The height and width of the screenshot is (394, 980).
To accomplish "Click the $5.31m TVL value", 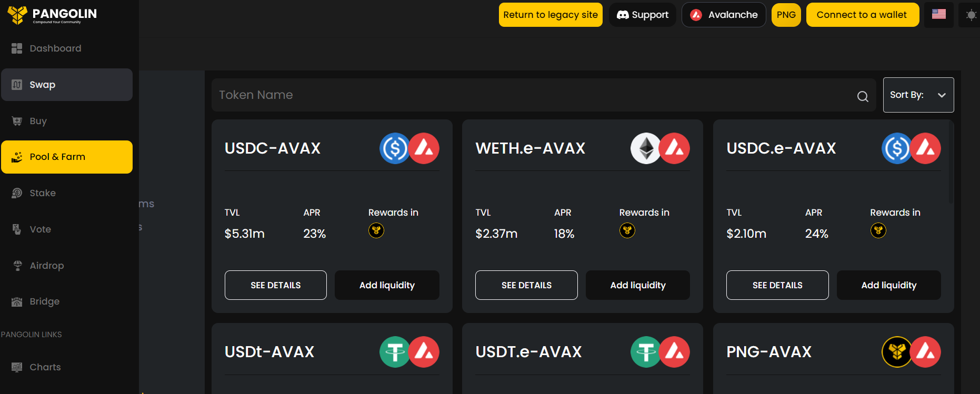I will tap(245, 234).
